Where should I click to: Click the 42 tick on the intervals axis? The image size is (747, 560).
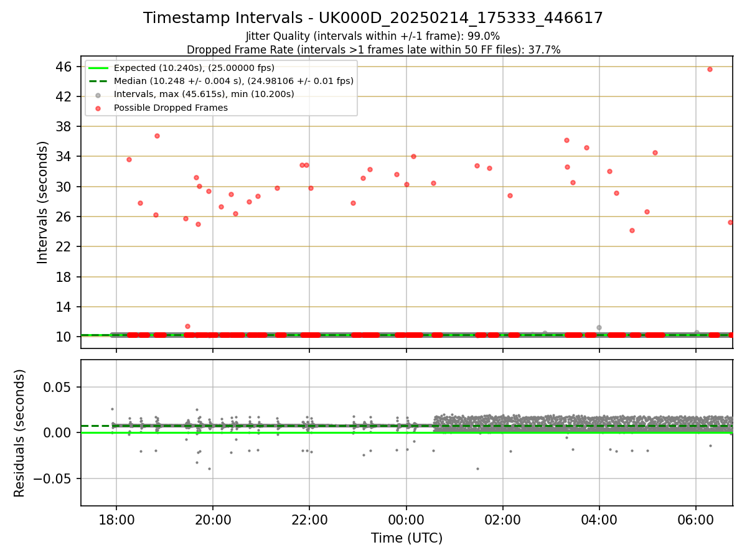pyautogui.click(x=65, y=96)
